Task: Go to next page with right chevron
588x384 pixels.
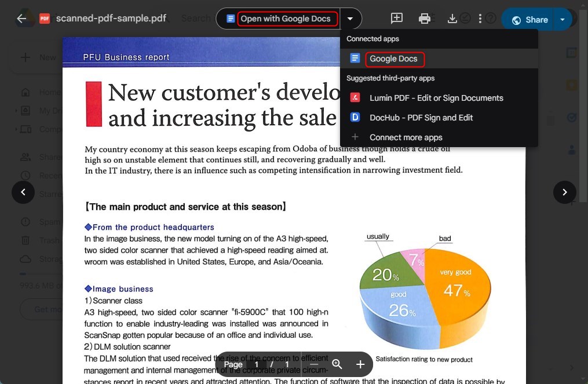Action: coord(565,192)
